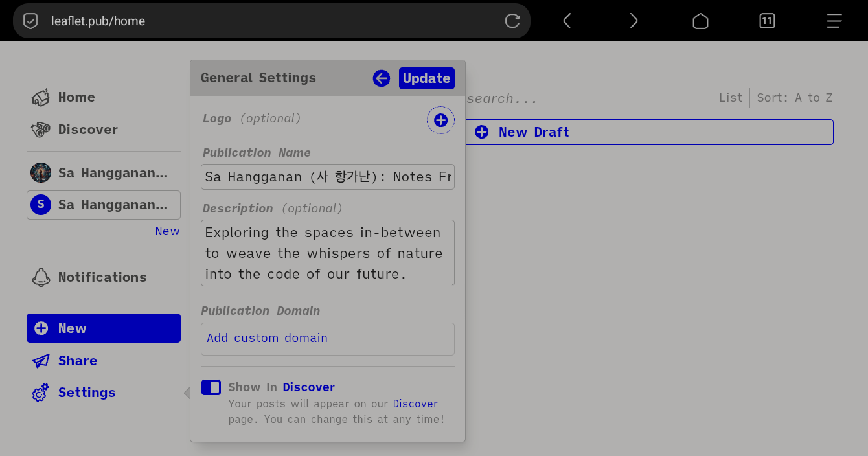Click the back arrow in General Settings
This screenshot has height=456, width=868.
point(382,78)
